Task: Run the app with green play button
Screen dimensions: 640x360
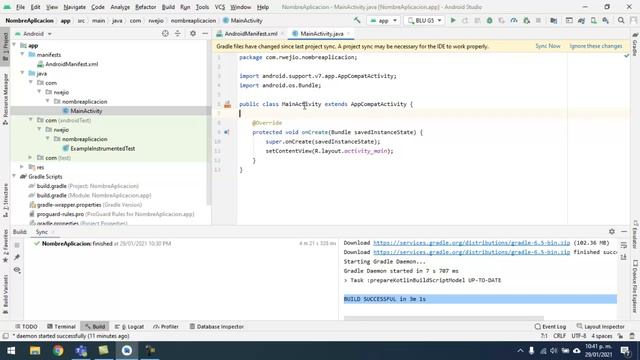Action: [x=453, y=20]
